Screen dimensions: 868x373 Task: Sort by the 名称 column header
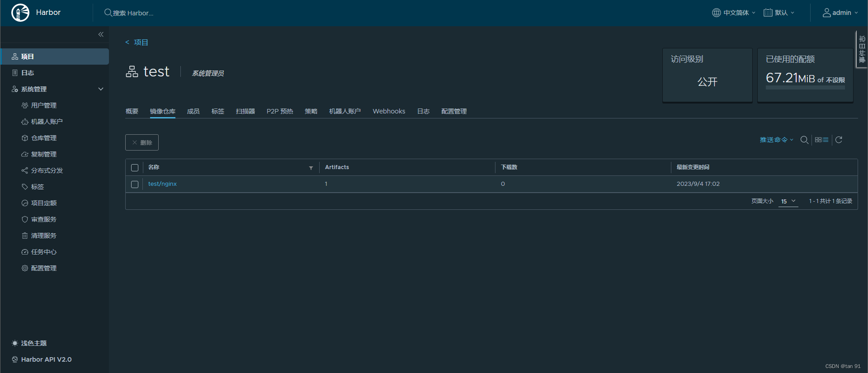click(x=154, y=167)
